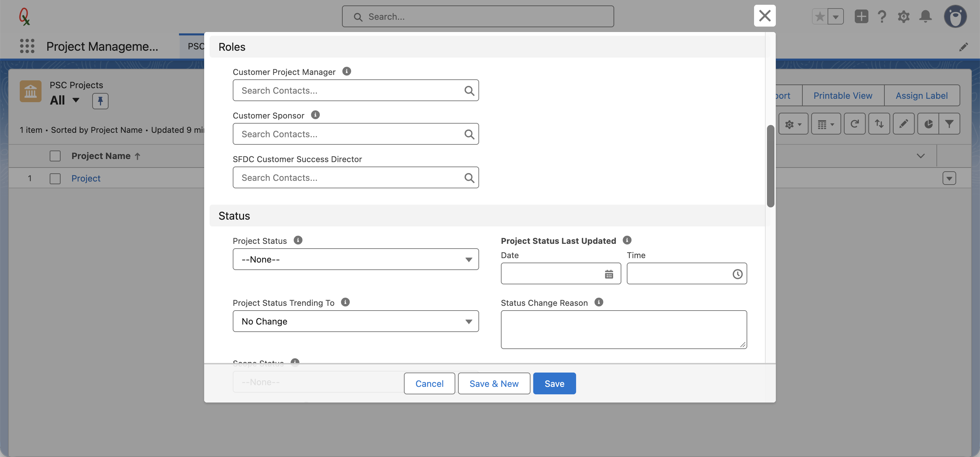980x457 pixels.
Task: Show the charts pie icon
Action: (928, 124)
